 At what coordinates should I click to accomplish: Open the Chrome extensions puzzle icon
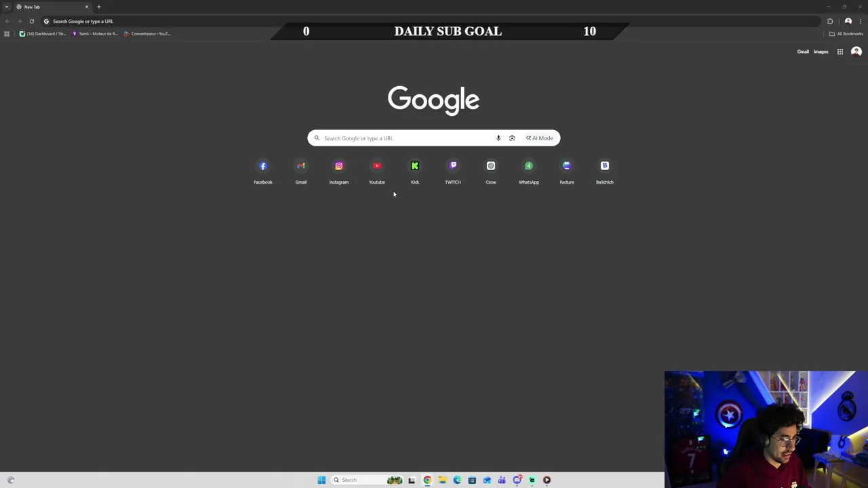coord(830,21)
